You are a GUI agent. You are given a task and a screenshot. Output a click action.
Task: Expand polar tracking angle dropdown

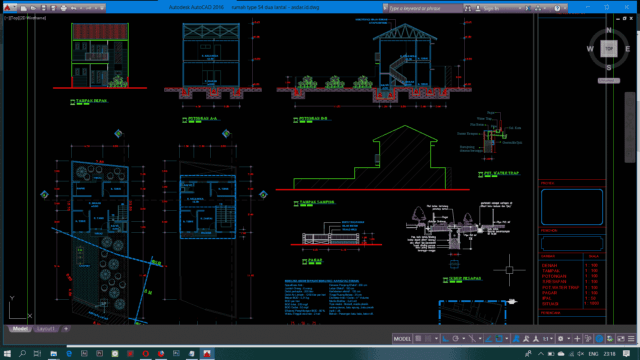pos(464,339)
